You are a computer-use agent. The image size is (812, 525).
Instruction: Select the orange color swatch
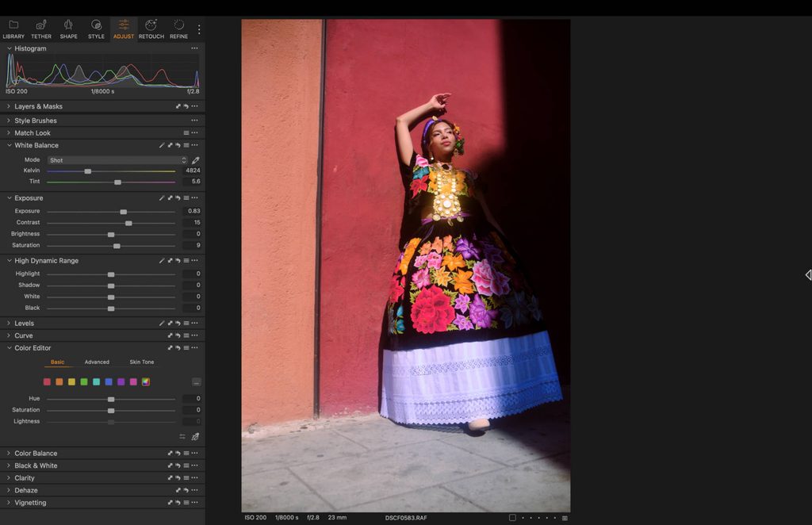coord(59,382)
